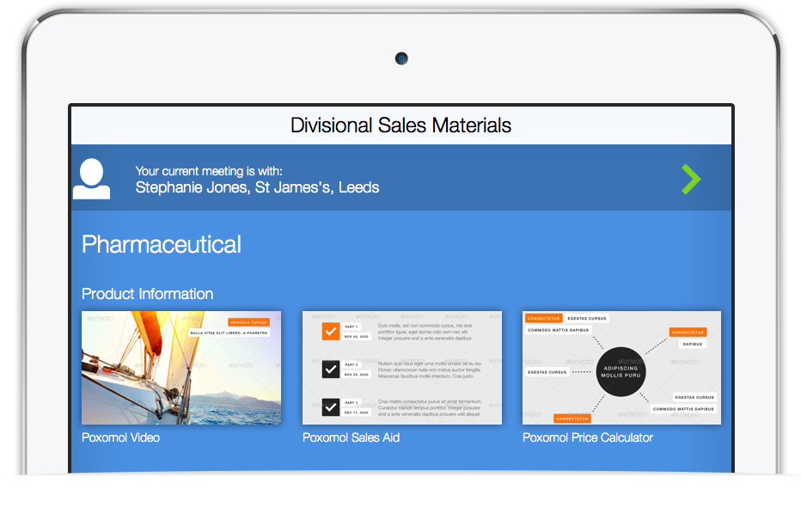Click the Poxomol Video caption link
Screen dimensions: 801x532
point(120,437)
